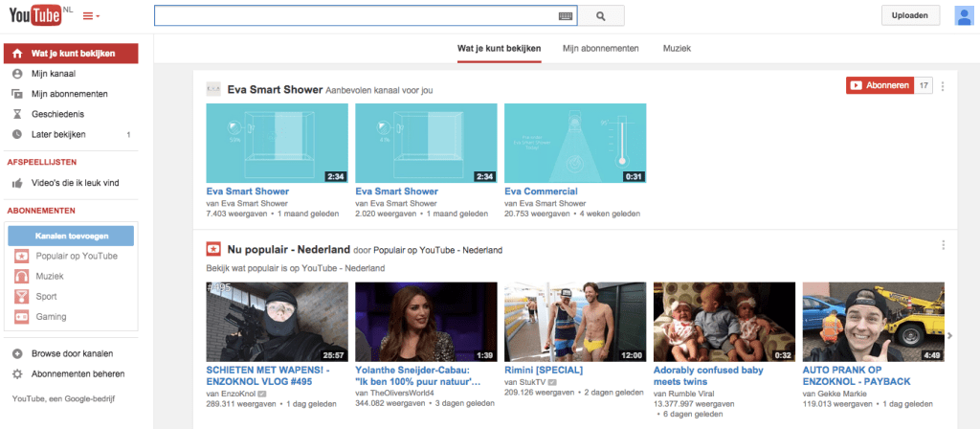Click the user avatar icon
The height and width of the screenshot is (429, 980).
965,15
